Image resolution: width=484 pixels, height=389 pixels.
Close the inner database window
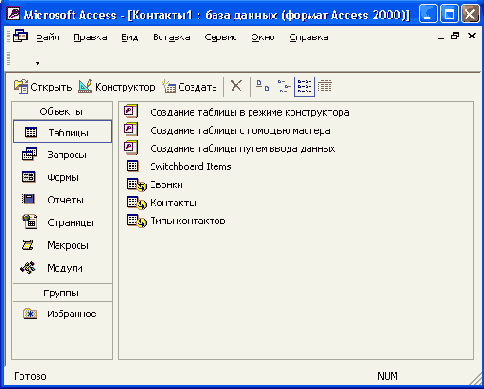[x=472, y=36]
